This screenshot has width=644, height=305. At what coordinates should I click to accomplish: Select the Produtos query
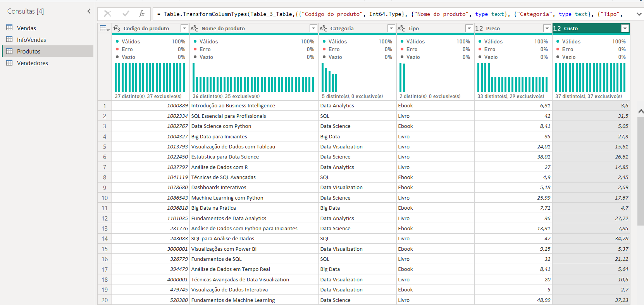coord(48,51)
